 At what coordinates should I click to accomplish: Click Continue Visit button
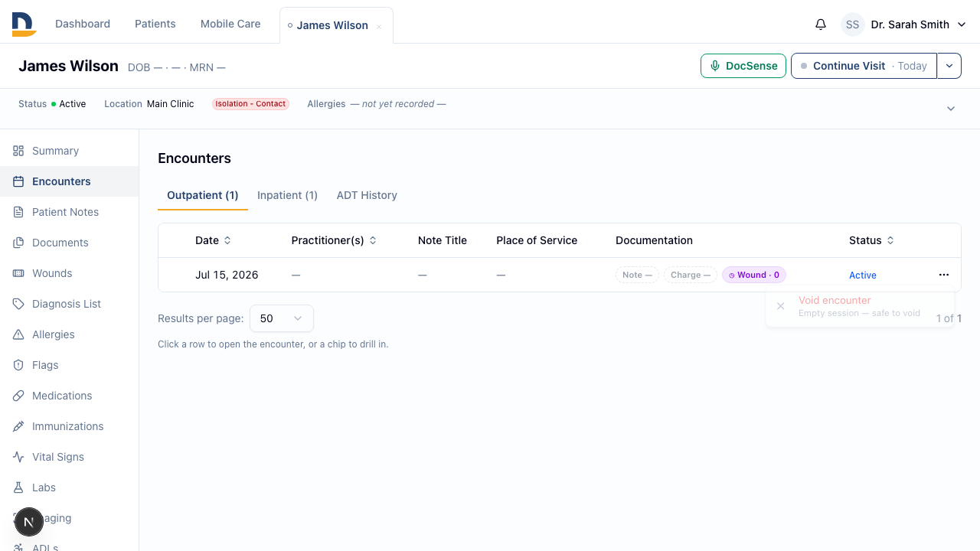point(864,66)
